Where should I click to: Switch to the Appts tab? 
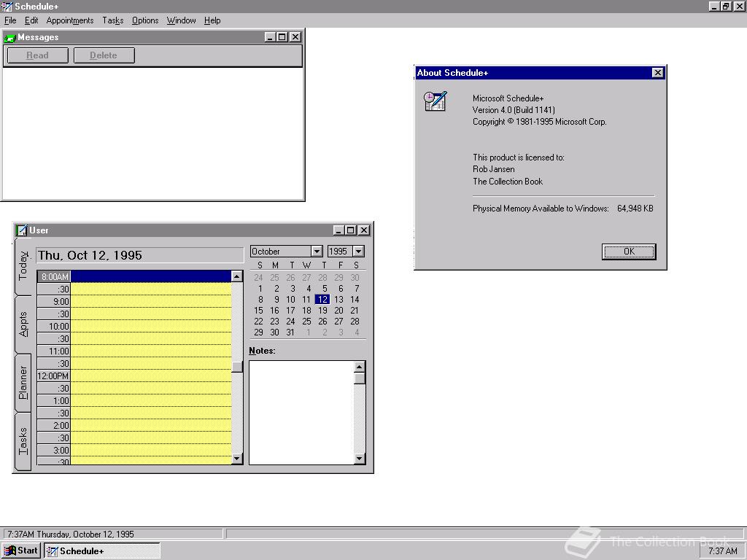click(x=23, y=324)
